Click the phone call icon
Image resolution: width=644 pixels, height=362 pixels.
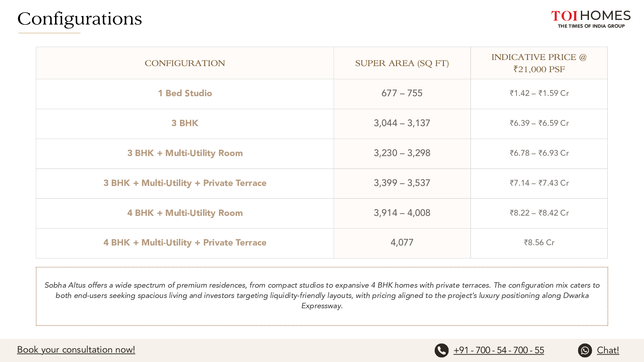pyautogui.click(x=441, y=350)
